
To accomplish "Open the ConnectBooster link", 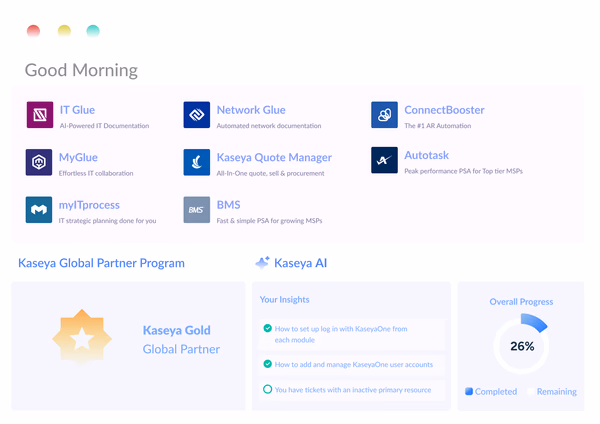I will tap(444, 110).
